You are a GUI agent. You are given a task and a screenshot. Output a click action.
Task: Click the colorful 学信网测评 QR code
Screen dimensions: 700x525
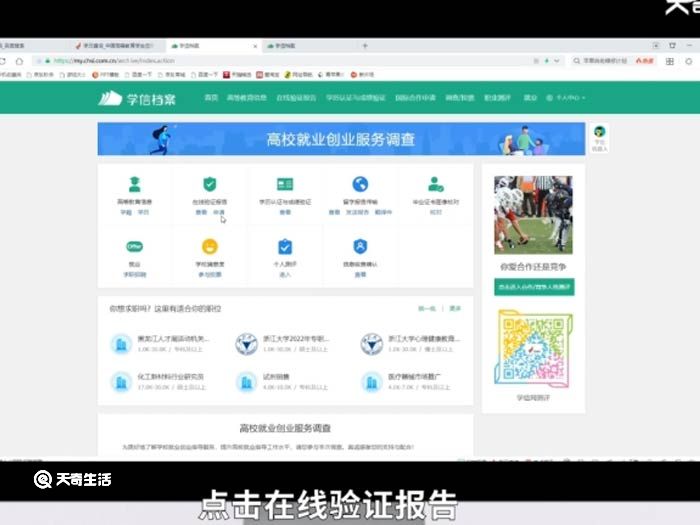point(533,348)
